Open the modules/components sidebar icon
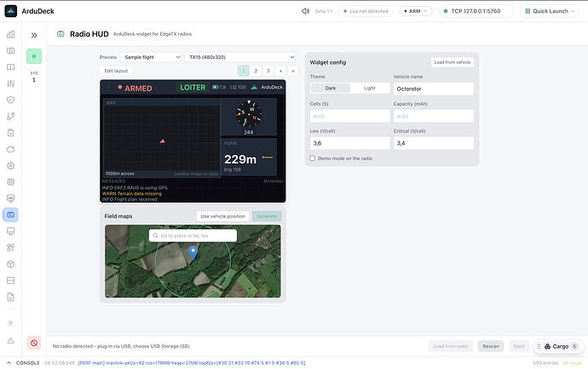 tap(10, 247)
